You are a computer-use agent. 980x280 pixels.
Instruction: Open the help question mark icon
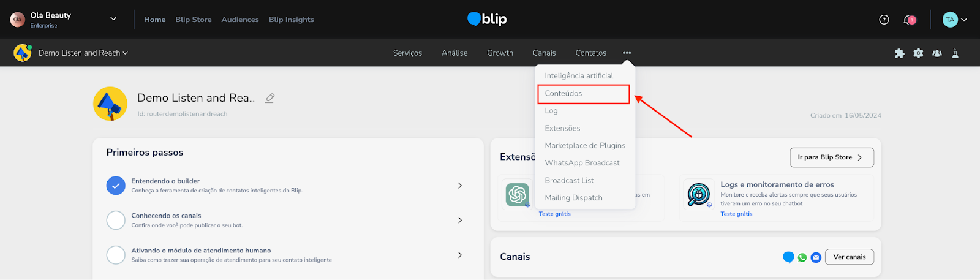(884, 20)
